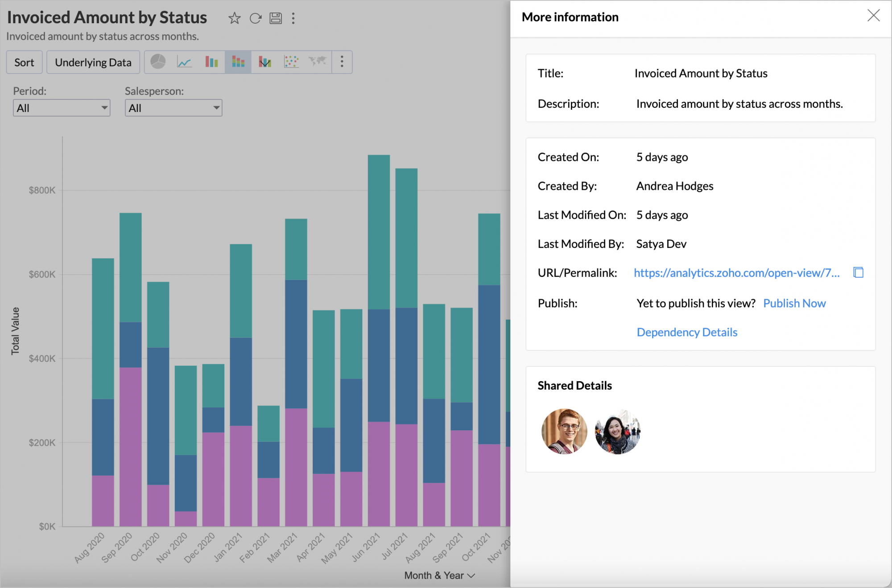892x588 pixels.
Task: Switch to the map chart view
Action: 317,62
